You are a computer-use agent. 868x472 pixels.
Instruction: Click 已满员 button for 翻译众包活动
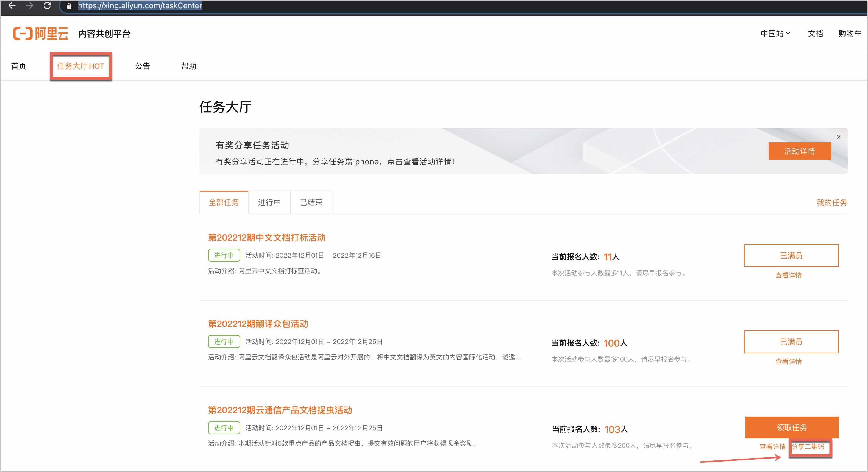click(791, 341)
